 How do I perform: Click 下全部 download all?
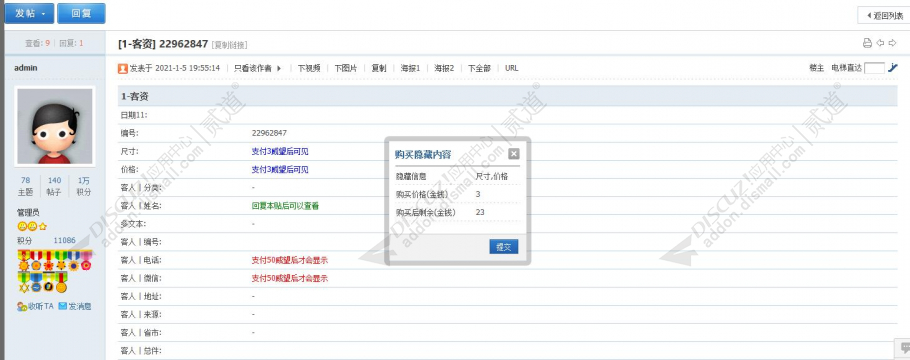click(479, 68)
